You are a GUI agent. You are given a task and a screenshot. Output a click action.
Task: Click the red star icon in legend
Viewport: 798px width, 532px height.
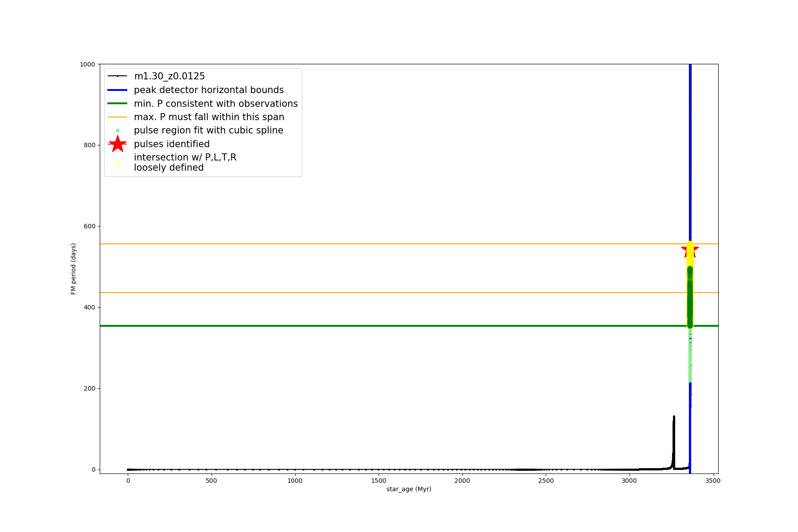click(x=117, y=144)
